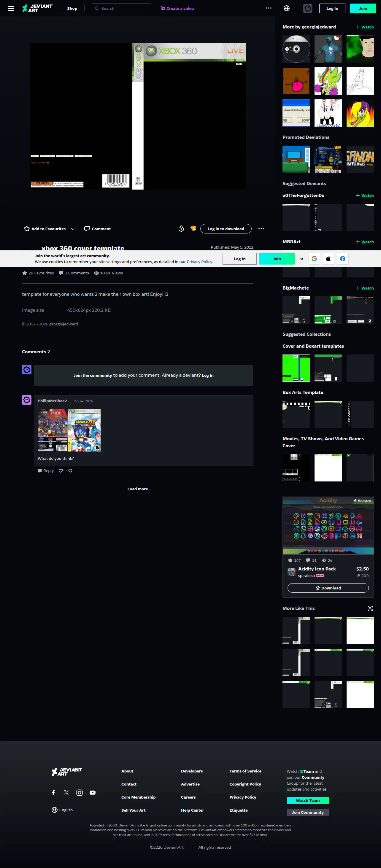381x868 pixels.
Task: Watch MBRArt deviant
Action: coord(365,242)
